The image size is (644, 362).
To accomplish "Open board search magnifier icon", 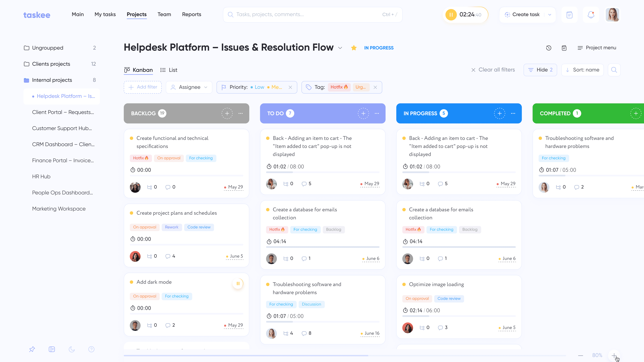I will pyautogui.click(x=614, y=70).
